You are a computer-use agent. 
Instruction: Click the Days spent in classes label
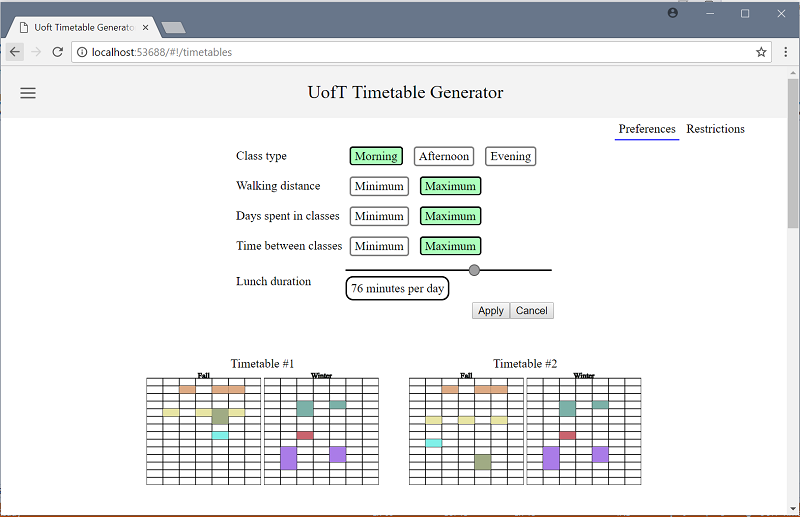[288, 216]
